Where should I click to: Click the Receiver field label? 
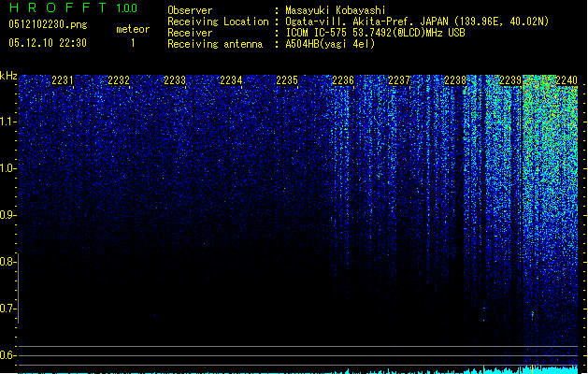[190, 33]
